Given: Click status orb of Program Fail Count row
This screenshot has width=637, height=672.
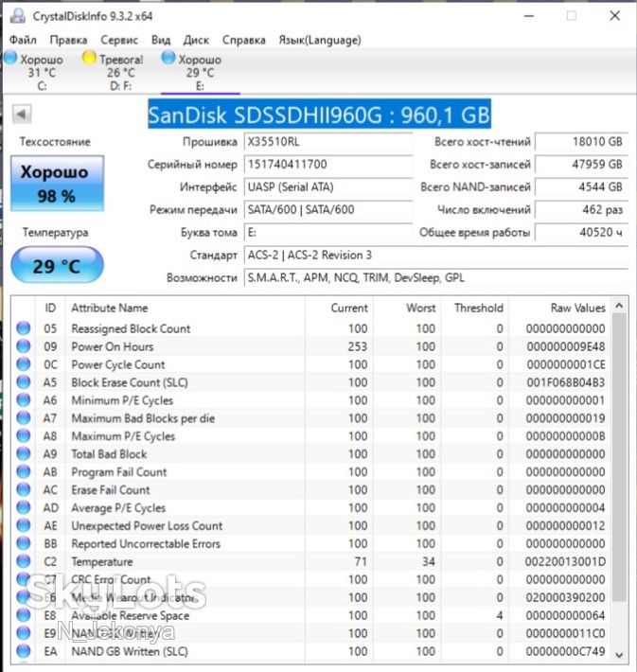Looking at the screenshot, I should (23, 471).
